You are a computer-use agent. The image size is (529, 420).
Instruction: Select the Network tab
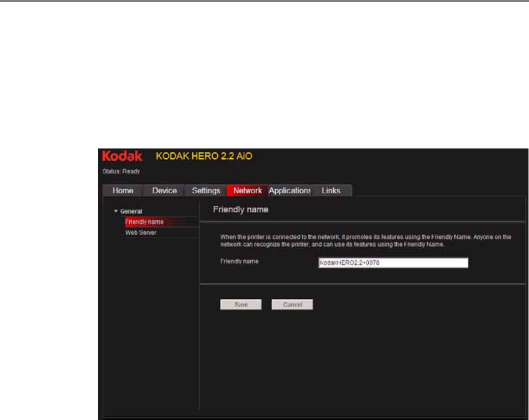click(248, 191)
